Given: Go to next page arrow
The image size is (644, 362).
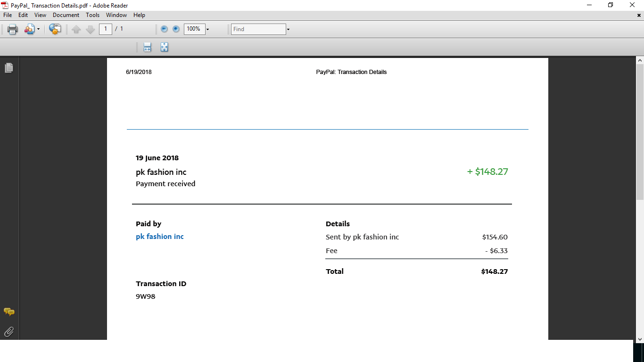Looking at the screenshot, I should pos(91,29).
